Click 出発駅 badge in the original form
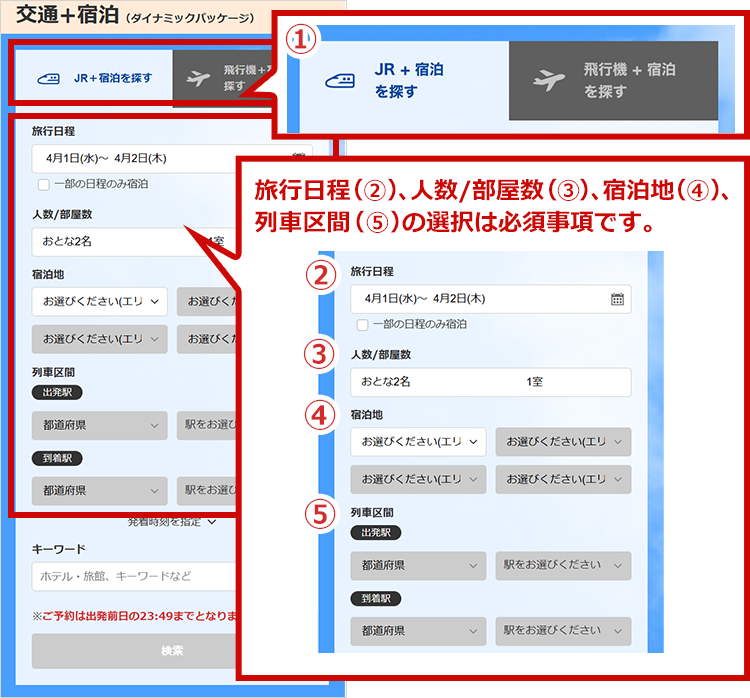This screenshot has height=698, width=750. tap(57, 392)
